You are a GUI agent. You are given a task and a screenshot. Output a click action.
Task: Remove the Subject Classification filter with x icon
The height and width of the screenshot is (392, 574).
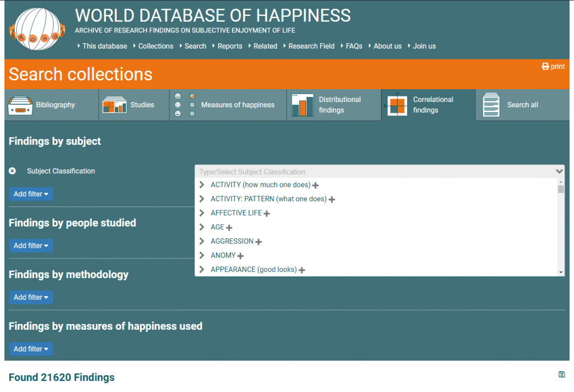pos(12,171)
